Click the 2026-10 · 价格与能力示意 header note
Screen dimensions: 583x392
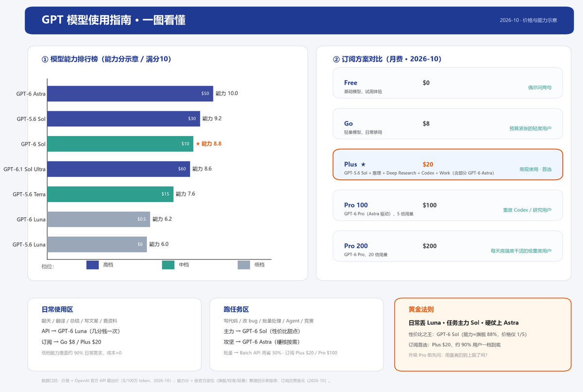point(529,20)
